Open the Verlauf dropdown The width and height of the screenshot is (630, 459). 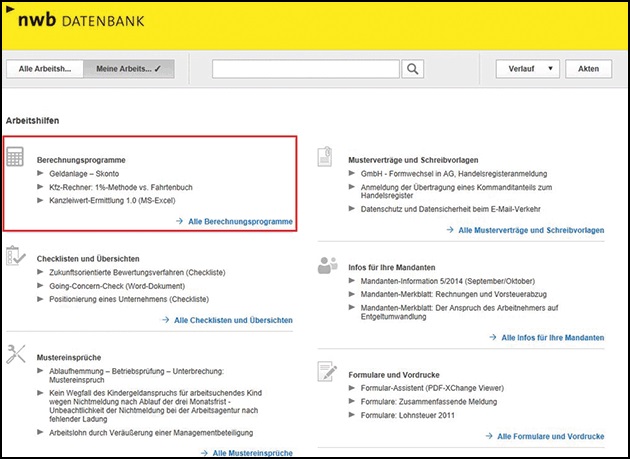(526, 69)
